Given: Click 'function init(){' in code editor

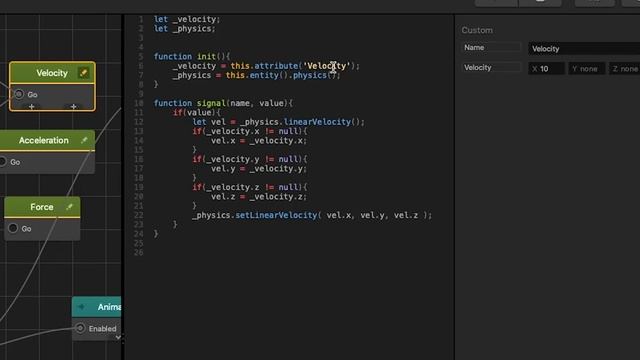Looking at the screenshot, I should 192,56.
